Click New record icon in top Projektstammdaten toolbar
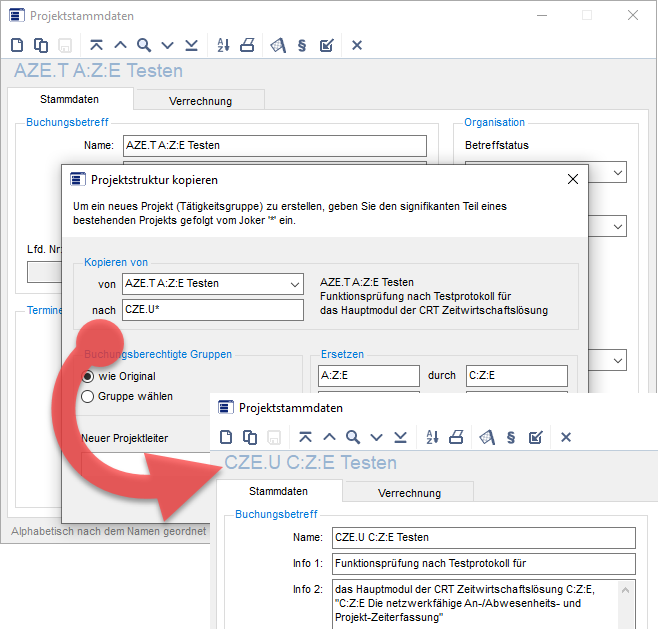The height and width of the screenshot is (629, 658). [x=17, y=45]
